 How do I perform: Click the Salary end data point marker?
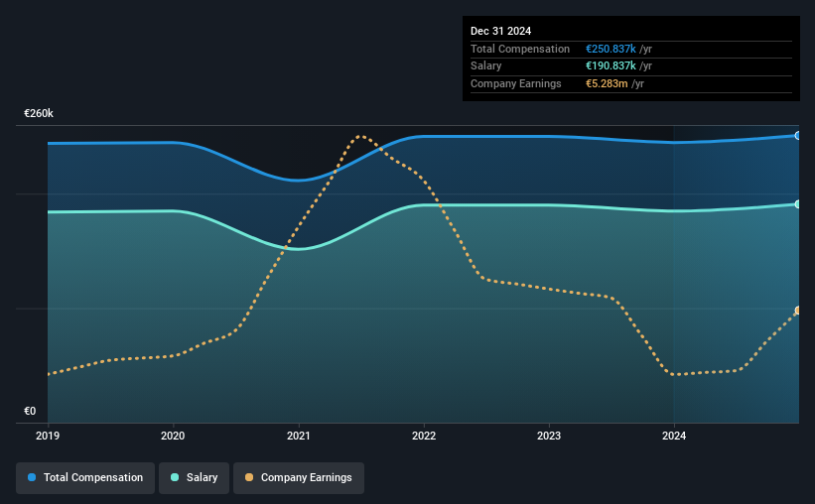(798, 204)
